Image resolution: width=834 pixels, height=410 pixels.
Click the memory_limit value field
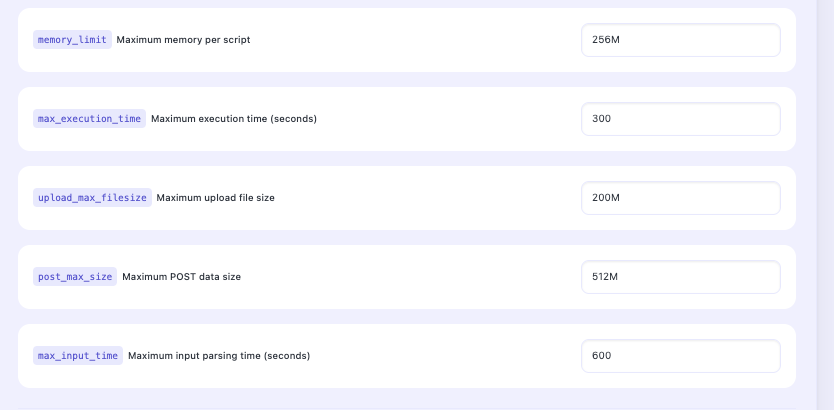coord(680,40)
